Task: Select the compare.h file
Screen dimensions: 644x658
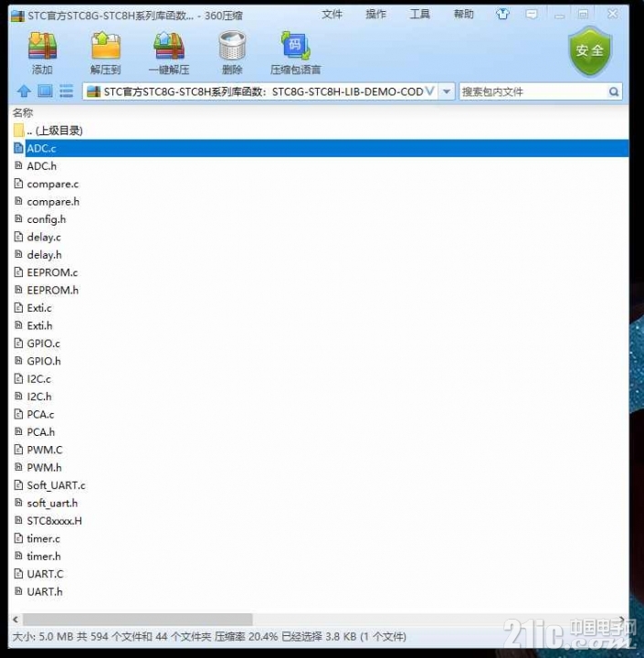Action: pyautogui.click(x=319, y=201)
